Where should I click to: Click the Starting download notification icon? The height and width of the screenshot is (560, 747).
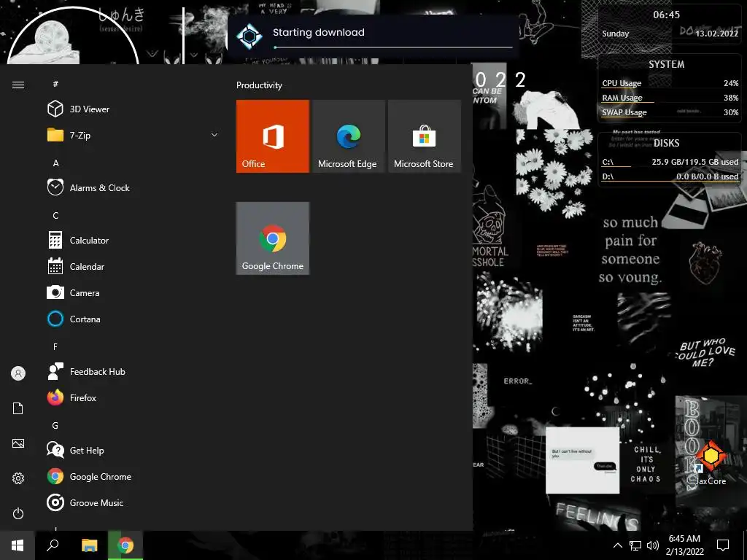point(249,36)
